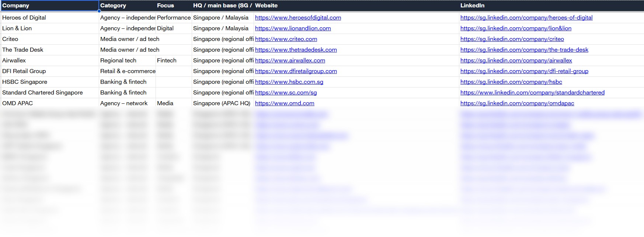Viewport: 644px width, 237px height.
Task: Select HSBC row Banking & fintech cell
Action: [127, 82]
